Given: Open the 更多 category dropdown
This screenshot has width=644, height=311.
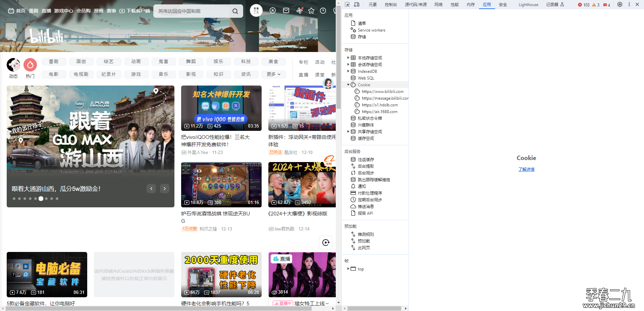Looking at the screenshot, I should coord(273,74).
